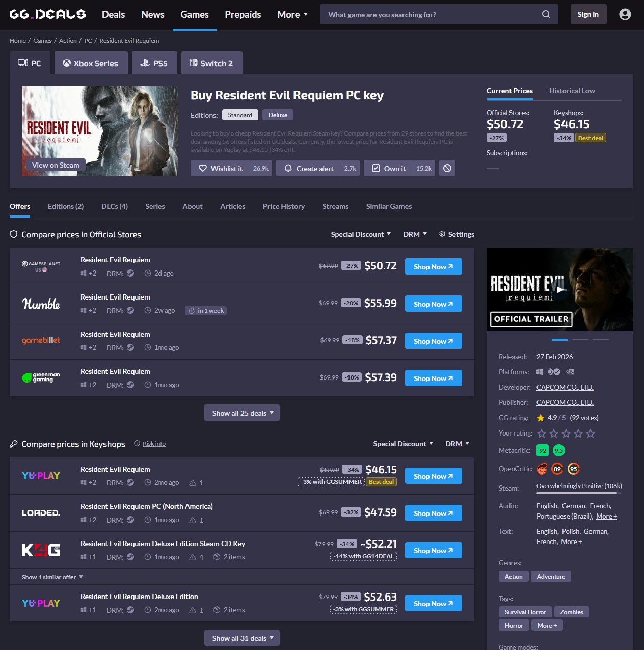Expand Show all 31 deals
Viewport: 644px width, 650px height.
click(x=242, y=638)
